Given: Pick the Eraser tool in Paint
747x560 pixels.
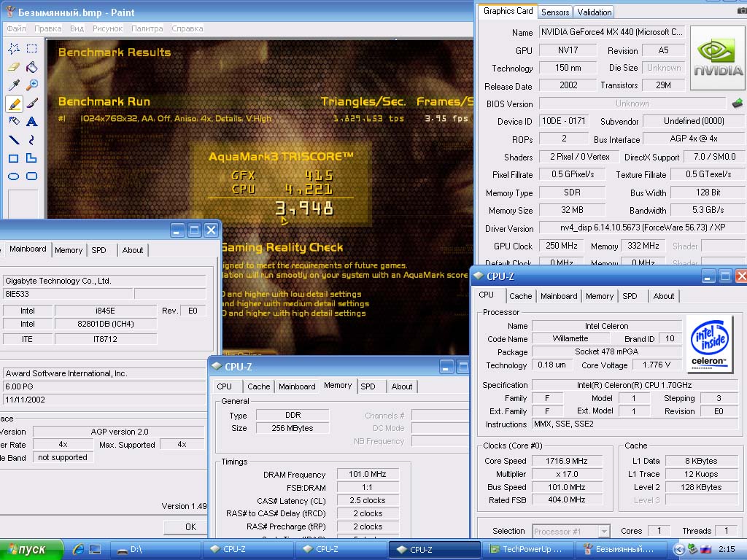Looking at the screenshot, I should [14, 67].
